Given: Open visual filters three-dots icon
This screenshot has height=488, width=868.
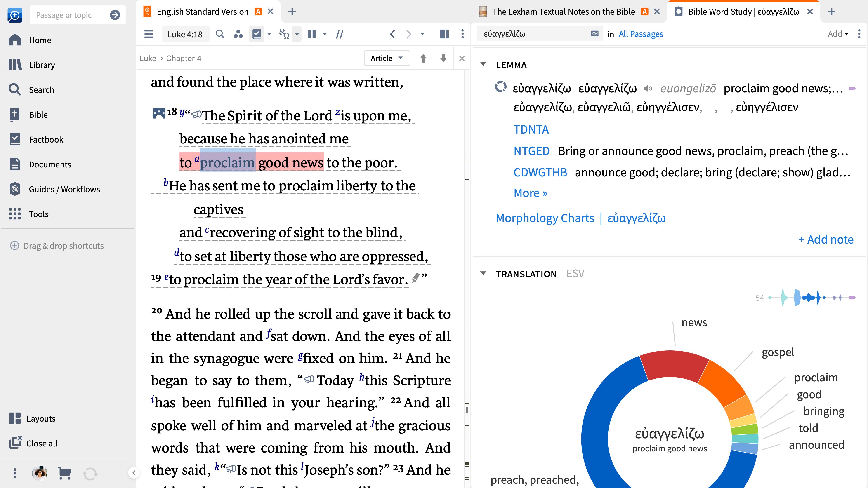Looking at the screenshot, I should 238,34.
